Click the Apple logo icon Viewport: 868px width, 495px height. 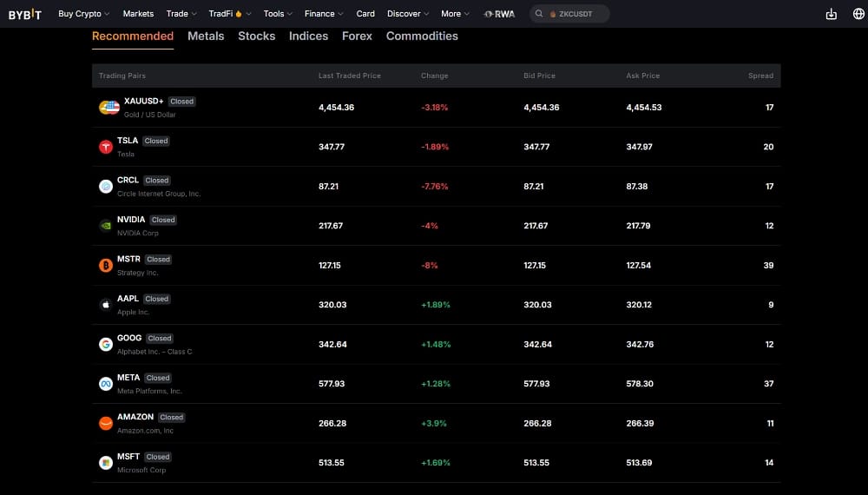coord(106,305)
